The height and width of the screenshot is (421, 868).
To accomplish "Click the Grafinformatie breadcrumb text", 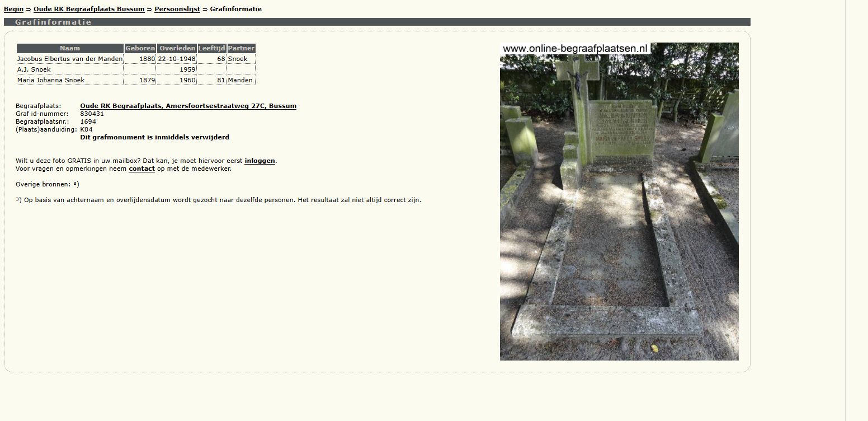I will 235,9.
